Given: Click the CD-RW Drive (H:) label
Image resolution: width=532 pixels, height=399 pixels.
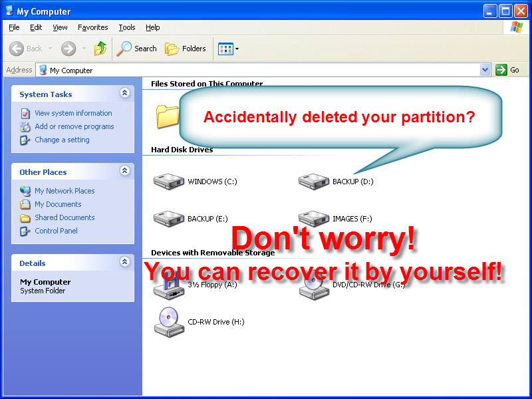Looking at the screenshot, I should click(216, 322).
